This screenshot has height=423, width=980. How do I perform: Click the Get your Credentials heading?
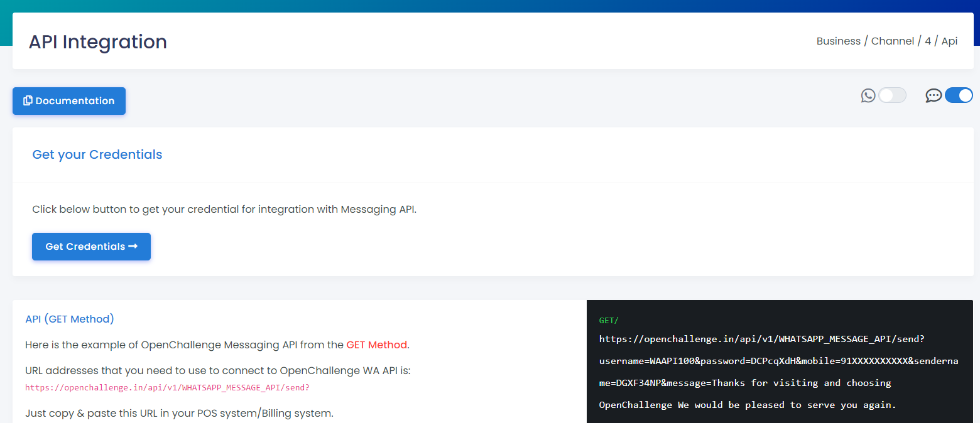[97, 154]
